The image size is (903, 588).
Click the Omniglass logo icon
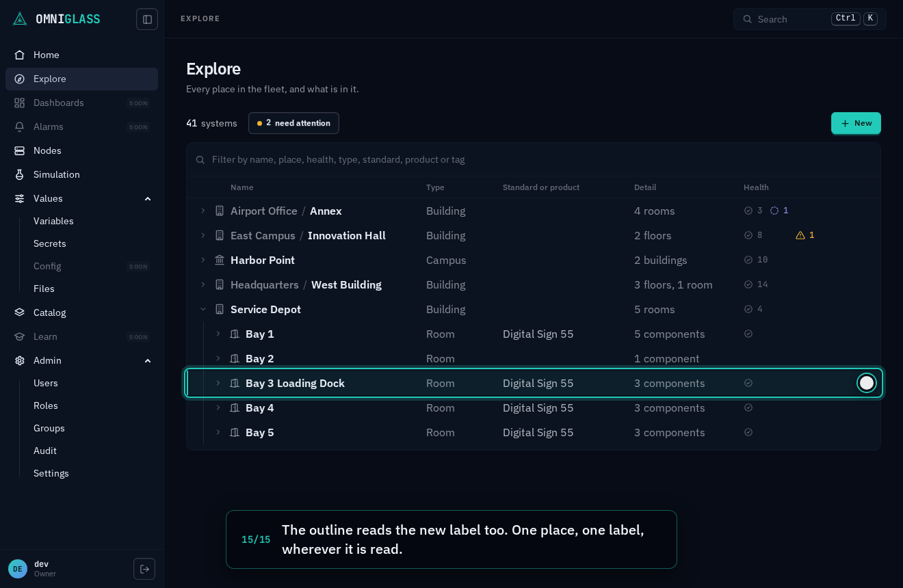point(20,19)
